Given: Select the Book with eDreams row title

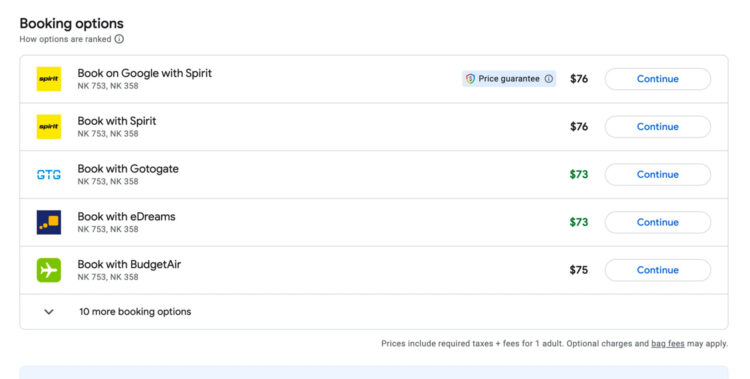Looking at the screenshot, I should tap(127, 217).
